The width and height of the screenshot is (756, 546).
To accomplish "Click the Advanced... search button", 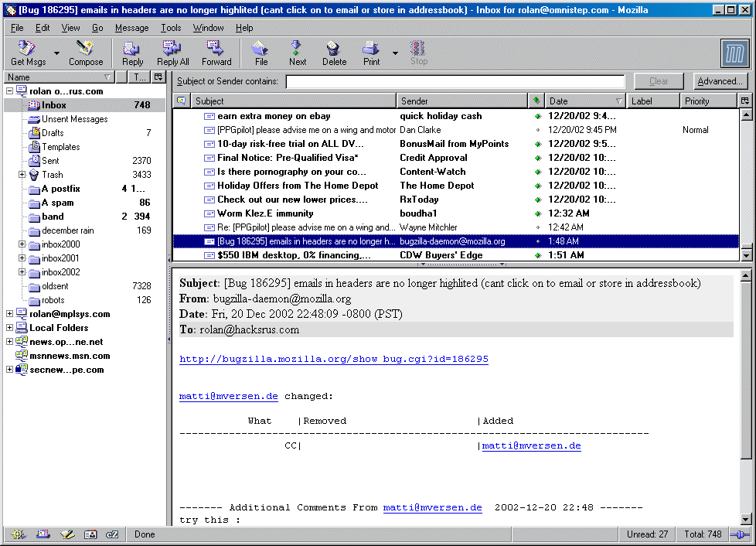I will [x=720, y=81].
